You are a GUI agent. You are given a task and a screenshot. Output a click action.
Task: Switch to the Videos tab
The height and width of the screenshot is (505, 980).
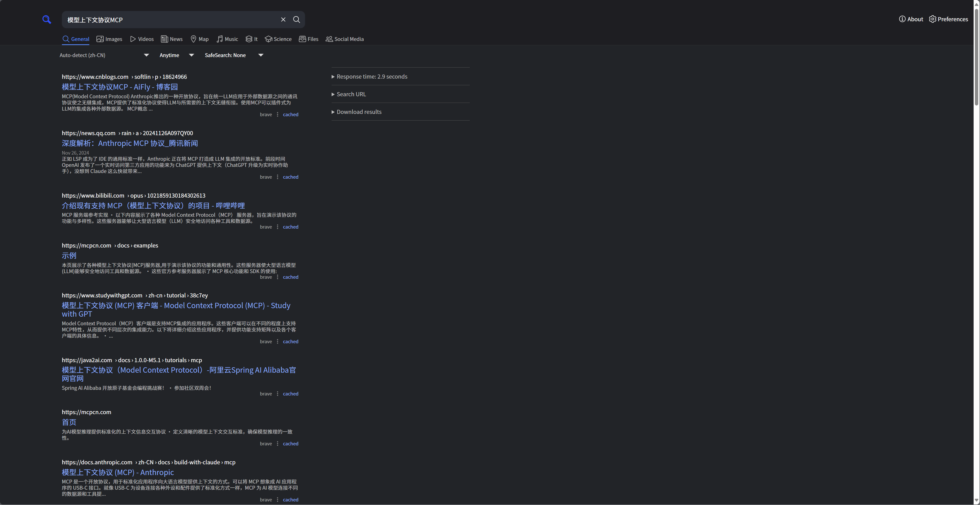pyautogui.click(x=142, y=39)
